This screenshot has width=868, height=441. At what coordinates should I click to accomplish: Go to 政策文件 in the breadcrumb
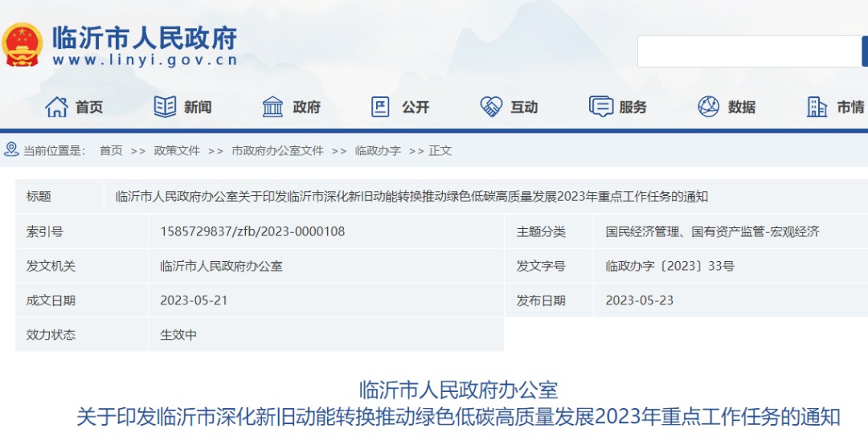click(x=177, y=150)
